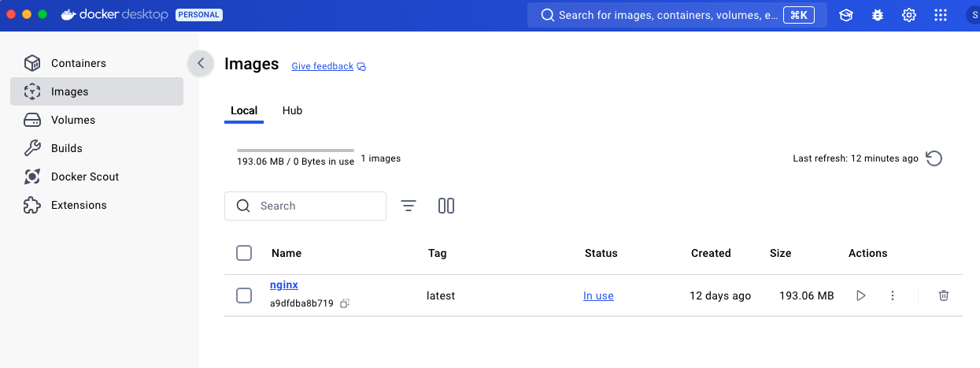Click the disk usage progress bar

coord(295,150)
